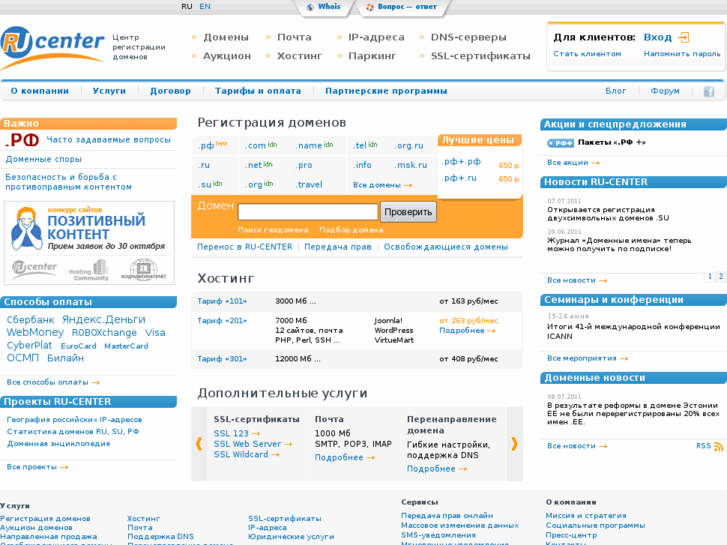Viewport: 727px width, 545px height.
Task: Switch language to RU
Action: (x=186, y=6)
